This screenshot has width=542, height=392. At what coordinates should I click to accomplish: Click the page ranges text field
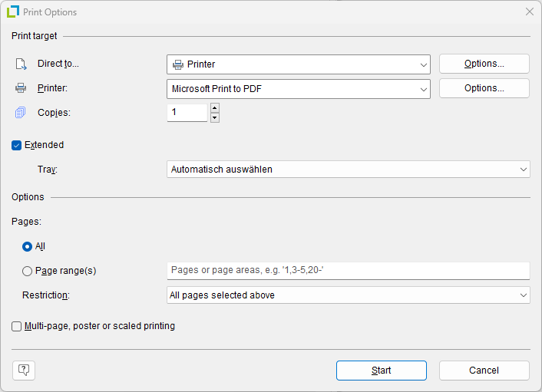coord(349,271)
